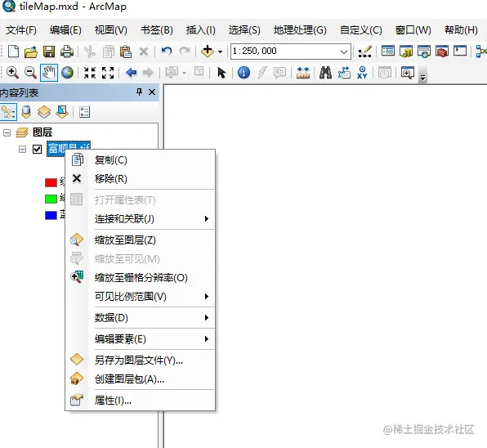
Task: Select the Identify info tool
Action: tap(243, 73)
